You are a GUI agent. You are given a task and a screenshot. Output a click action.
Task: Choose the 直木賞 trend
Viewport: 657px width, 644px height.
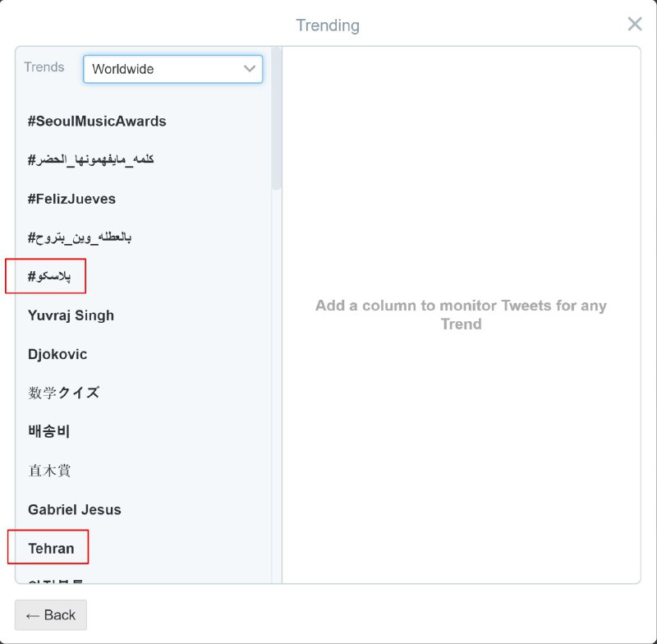click(x=49, y=471)
